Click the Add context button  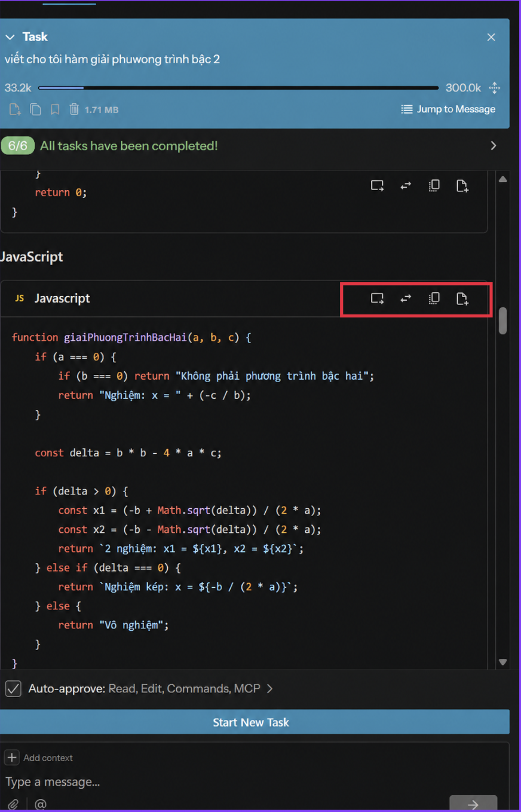(39, 758)
